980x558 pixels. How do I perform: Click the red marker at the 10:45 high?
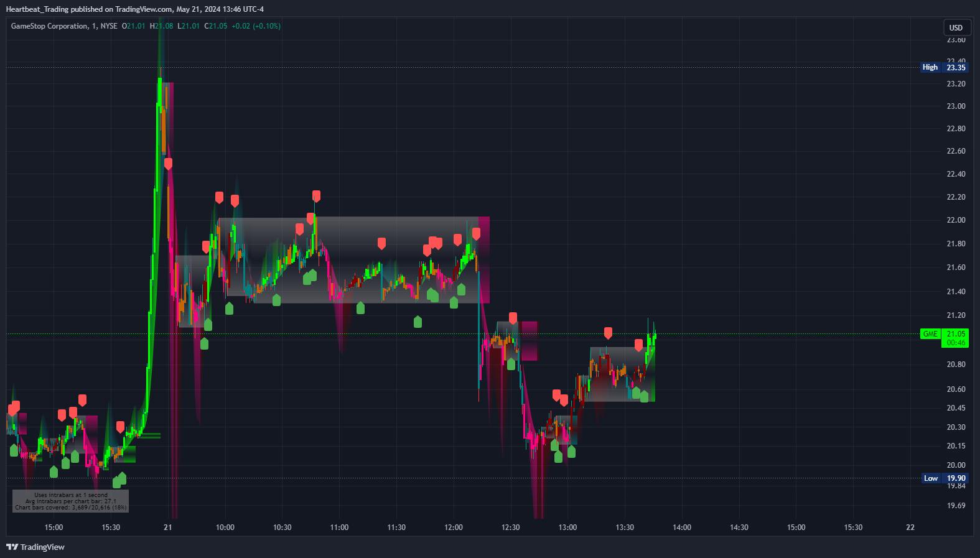point(316,196)
